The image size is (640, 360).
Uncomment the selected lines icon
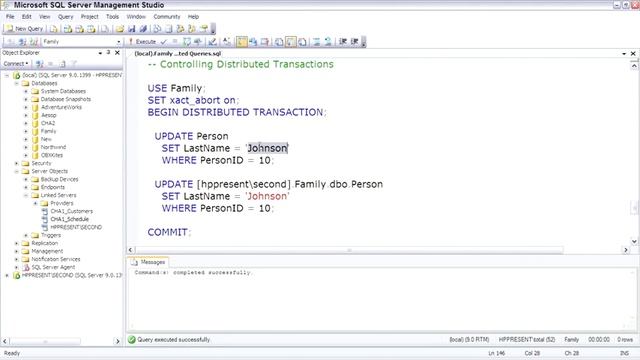(x=328, y=42)
